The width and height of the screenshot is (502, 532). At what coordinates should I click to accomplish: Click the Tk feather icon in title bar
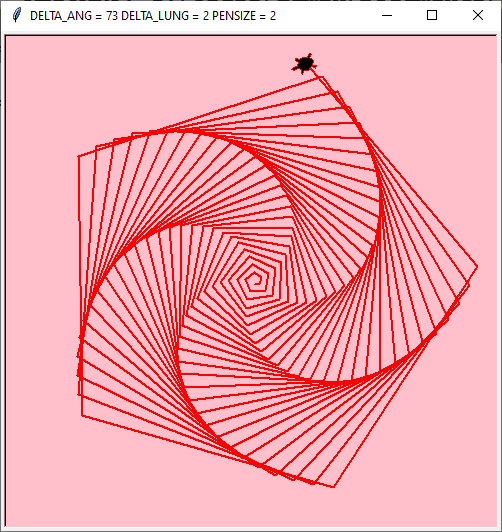[x=16, y=15]
